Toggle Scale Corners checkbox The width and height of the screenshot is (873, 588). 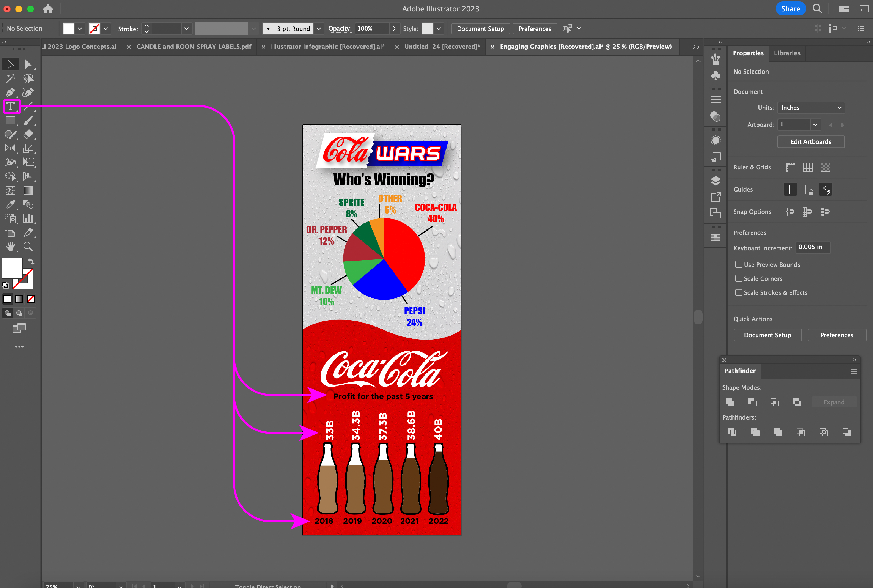[x=739, y=279]
